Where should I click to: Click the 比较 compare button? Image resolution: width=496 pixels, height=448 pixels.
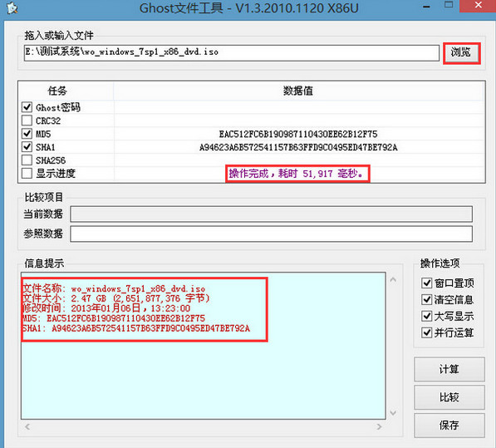(x=449, y=397)
